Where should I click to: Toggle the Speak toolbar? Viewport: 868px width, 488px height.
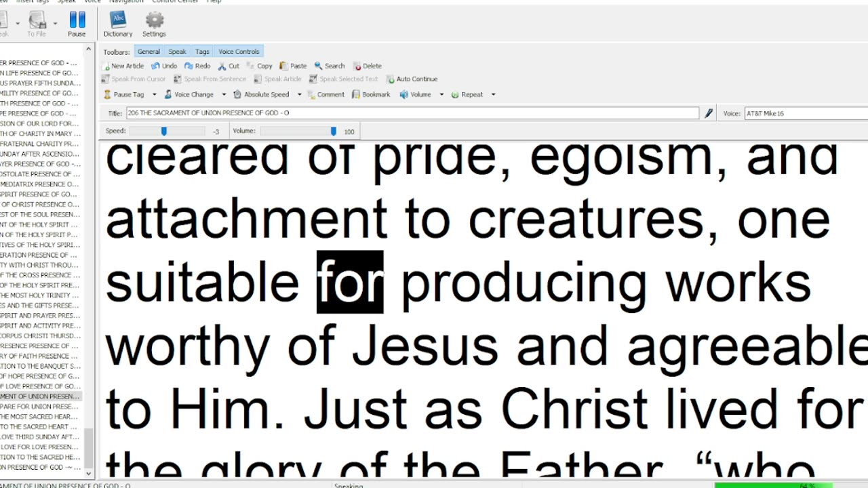pos(178,52)
